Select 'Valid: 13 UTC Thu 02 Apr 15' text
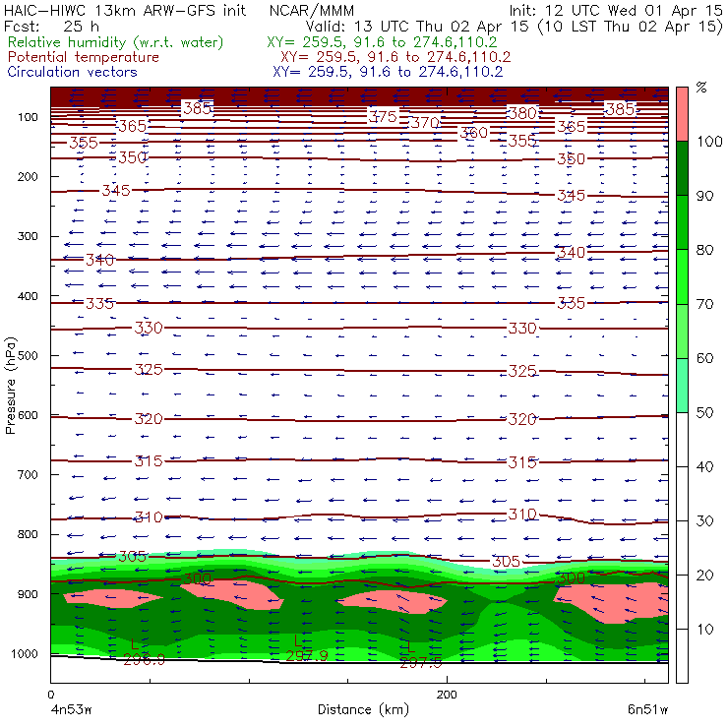 pyautogui.click(x=417, y=27)
